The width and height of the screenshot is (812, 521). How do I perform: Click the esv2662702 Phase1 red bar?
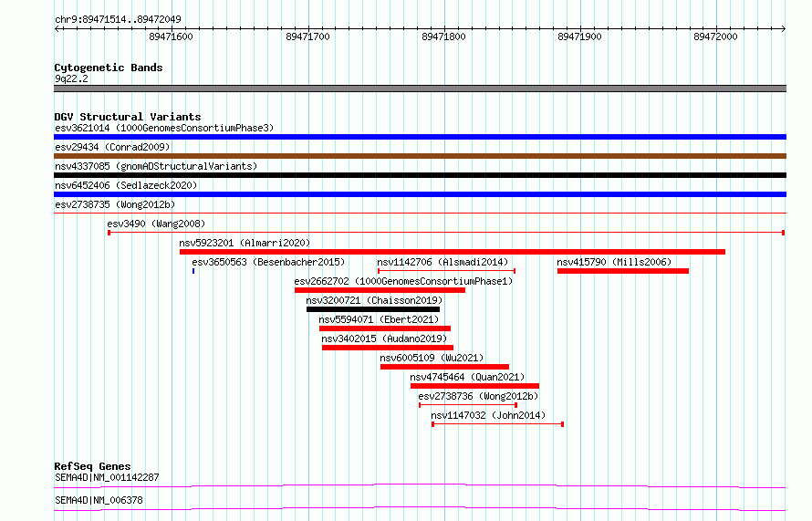point(380,290)
